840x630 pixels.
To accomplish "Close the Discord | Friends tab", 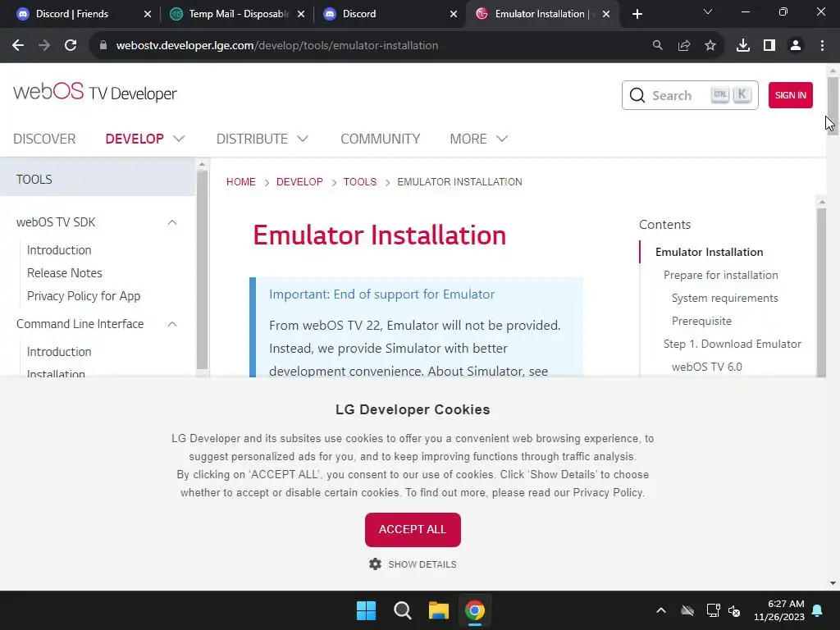I will point(148,14).
